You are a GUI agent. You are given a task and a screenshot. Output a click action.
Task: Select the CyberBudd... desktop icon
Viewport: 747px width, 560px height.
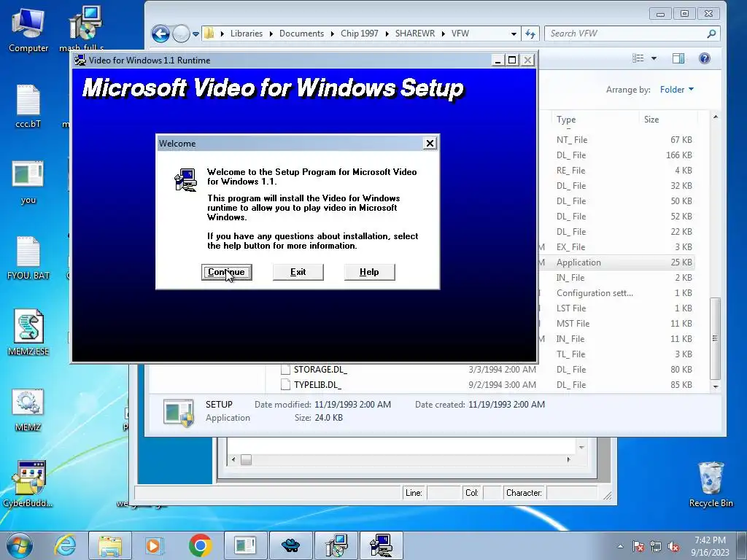[28, 483]
